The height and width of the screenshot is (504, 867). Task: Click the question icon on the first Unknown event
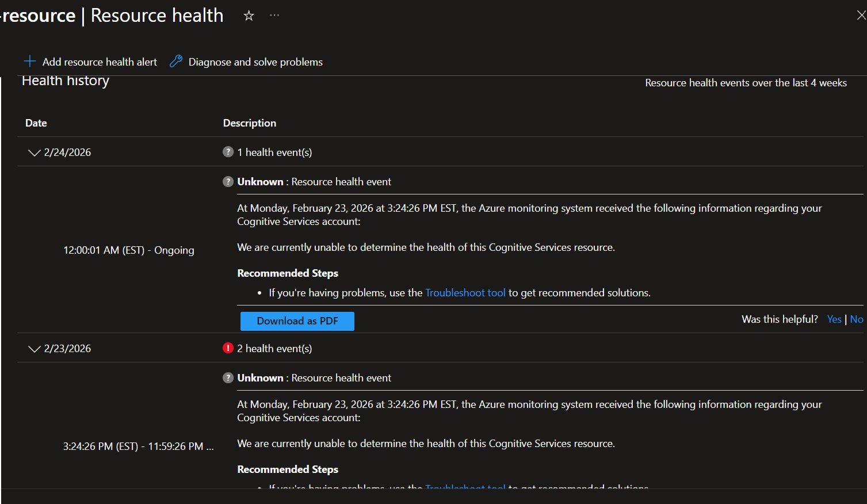[228, 181]
